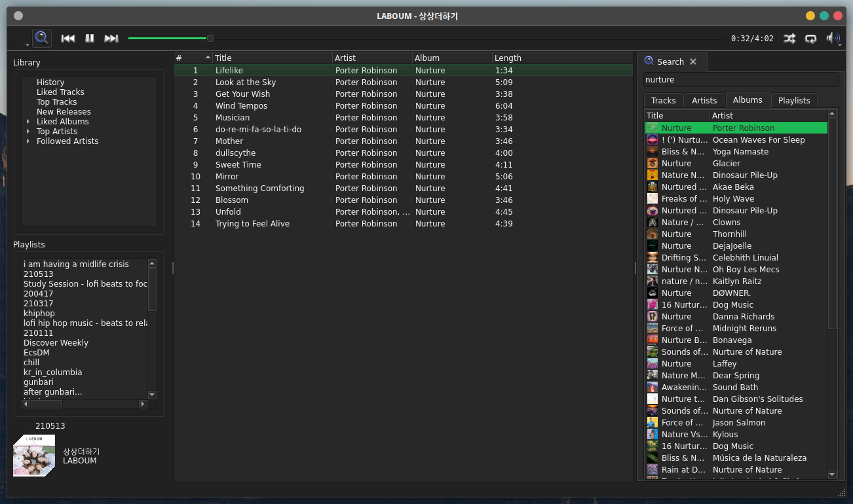
Task: Click the album cover icon for Laffey
Action: (652, 364)
